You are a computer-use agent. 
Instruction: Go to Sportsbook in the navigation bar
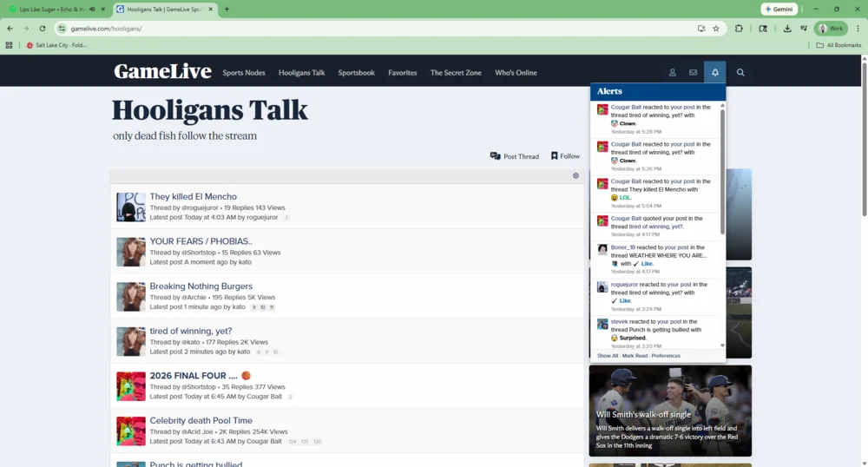pyautogui.click(x=356, y=73)
